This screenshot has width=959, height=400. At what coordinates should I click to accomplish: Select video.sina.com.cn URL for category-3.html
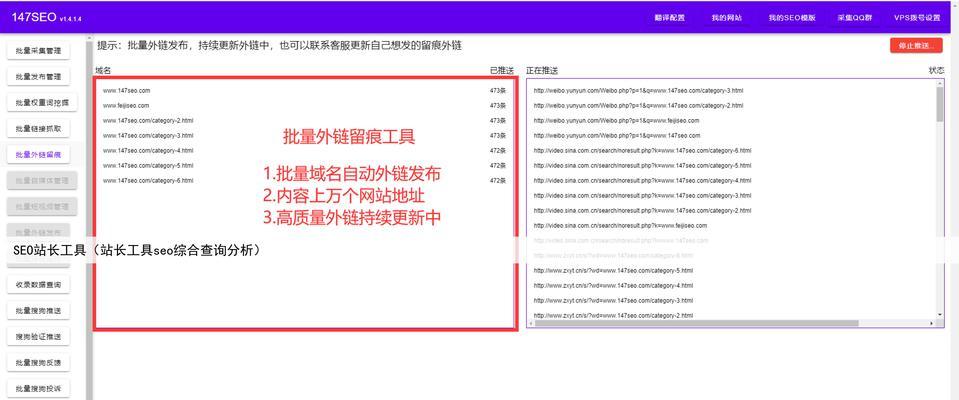(x=642, y=195)
